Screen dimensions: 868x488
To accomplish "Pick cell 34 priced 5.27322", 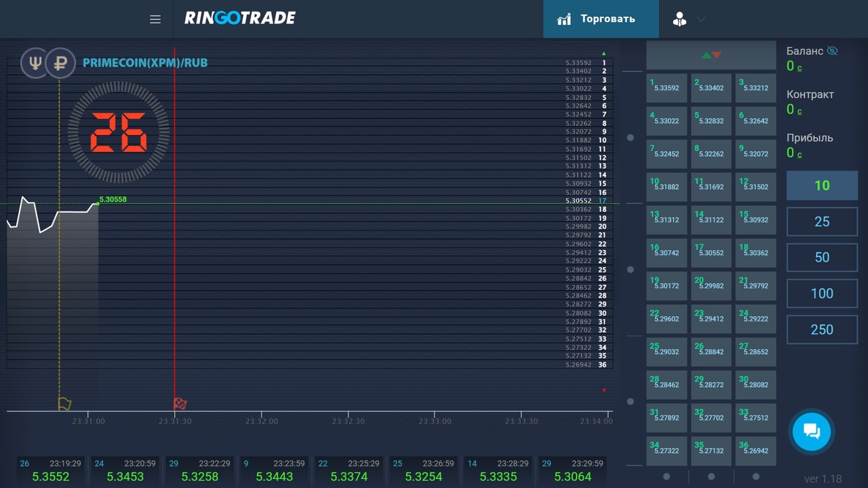I will tap(667, 451).
